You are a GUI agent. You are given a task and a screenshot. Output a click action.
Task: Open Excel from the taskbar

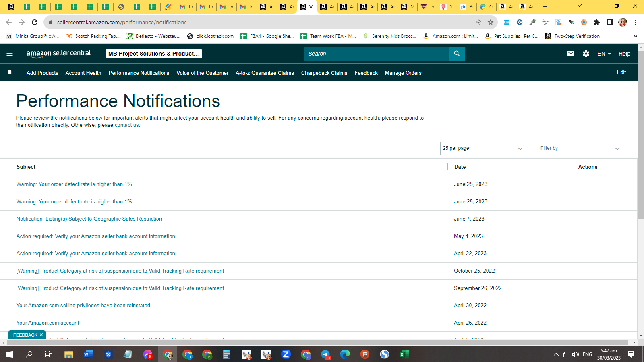pos(404,354)
